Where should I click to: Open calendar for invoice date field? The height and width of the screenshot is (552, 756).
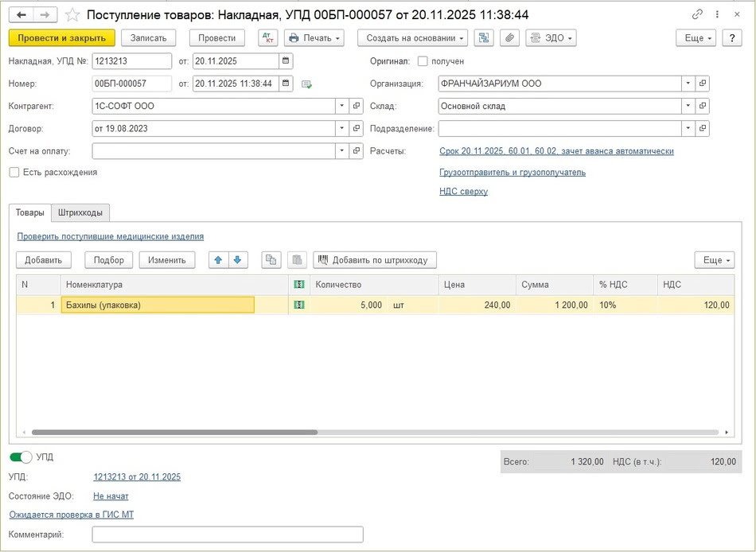[286, 61]
